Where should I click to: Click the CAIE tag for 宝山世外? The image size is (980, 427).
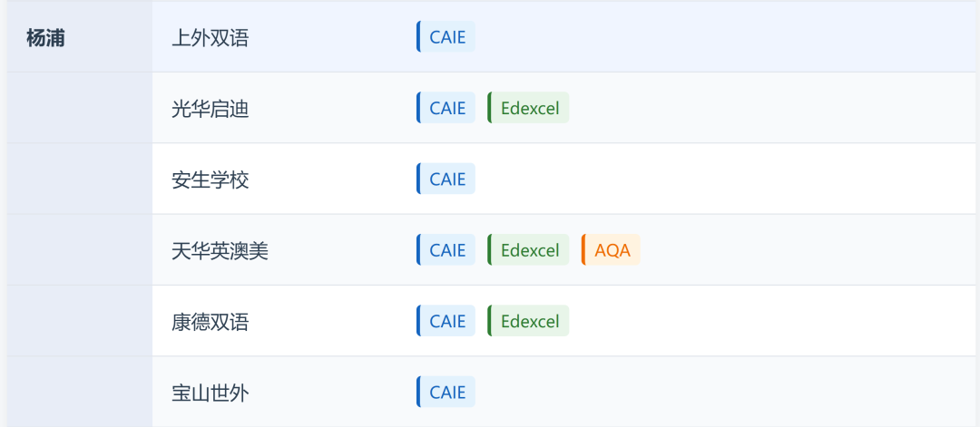click(446, 392)
